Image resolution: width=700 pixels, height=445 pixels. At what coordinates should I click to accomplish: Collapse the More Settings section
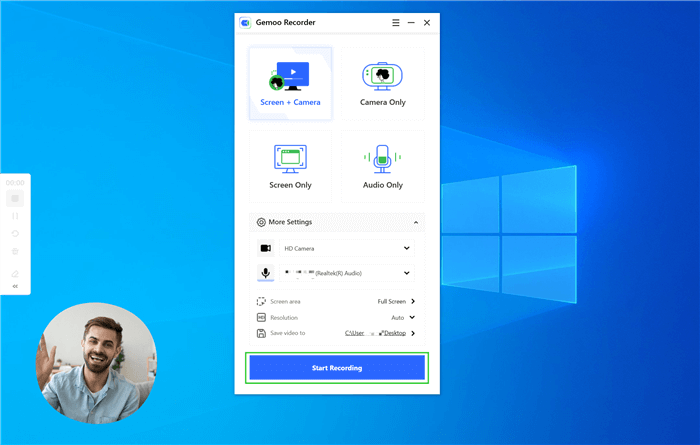pyautogui.click(x=416, y=222)
